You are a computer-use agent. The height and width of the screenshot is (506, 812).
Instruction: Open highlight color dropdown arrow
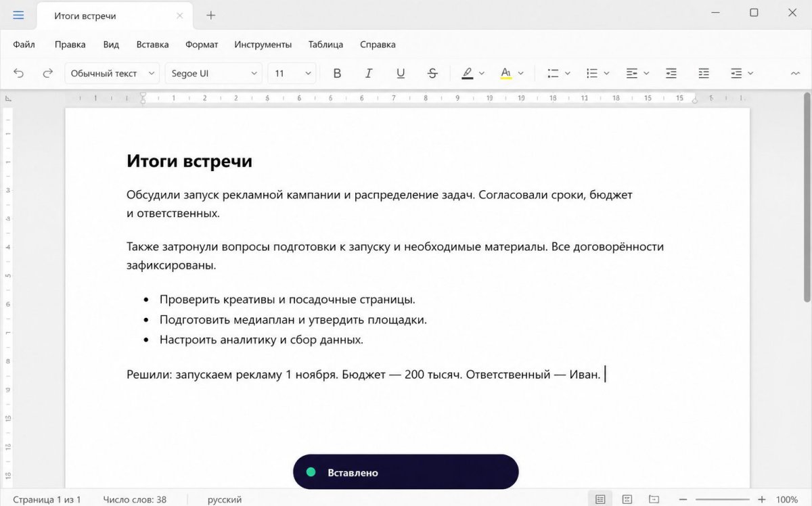[x=482, y=73]
